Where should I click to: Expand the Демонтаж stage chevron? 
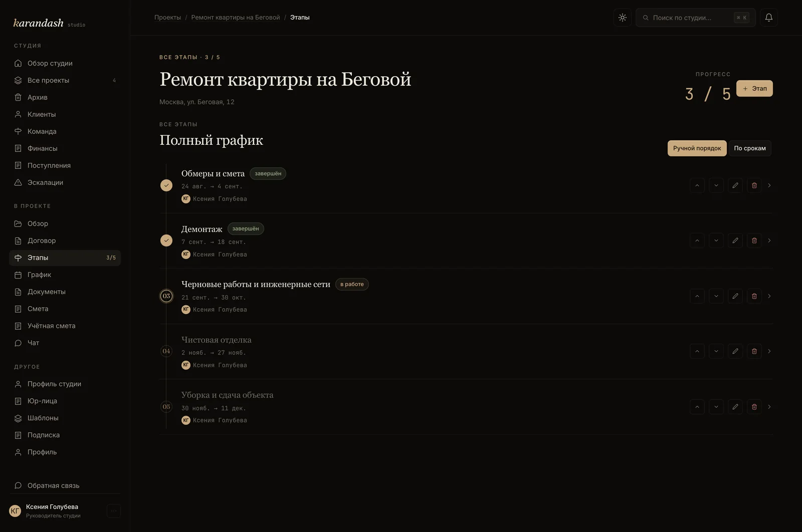(769, 240)
